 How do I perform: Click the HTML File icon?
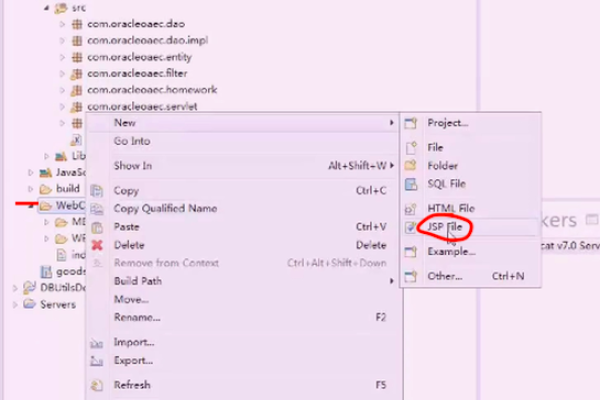[x=411, y=207]
